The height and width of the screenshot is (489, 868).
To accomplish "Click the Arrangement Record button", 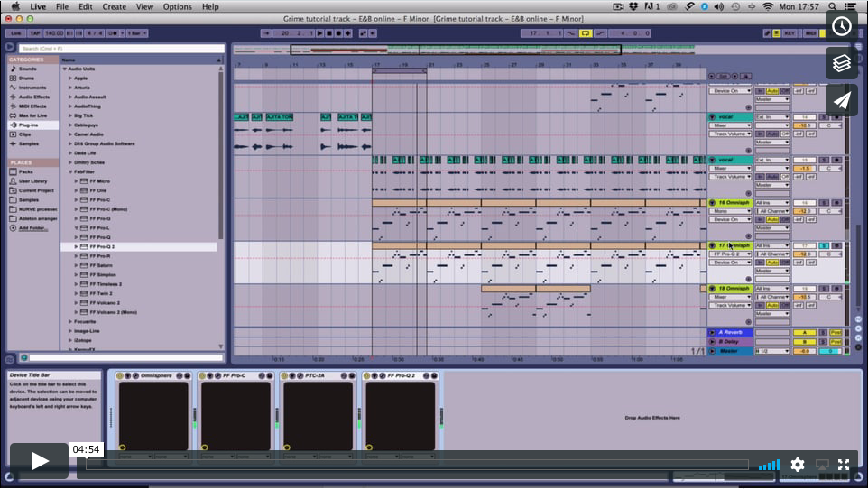I will pyautogui.click(x=338, y=33).
